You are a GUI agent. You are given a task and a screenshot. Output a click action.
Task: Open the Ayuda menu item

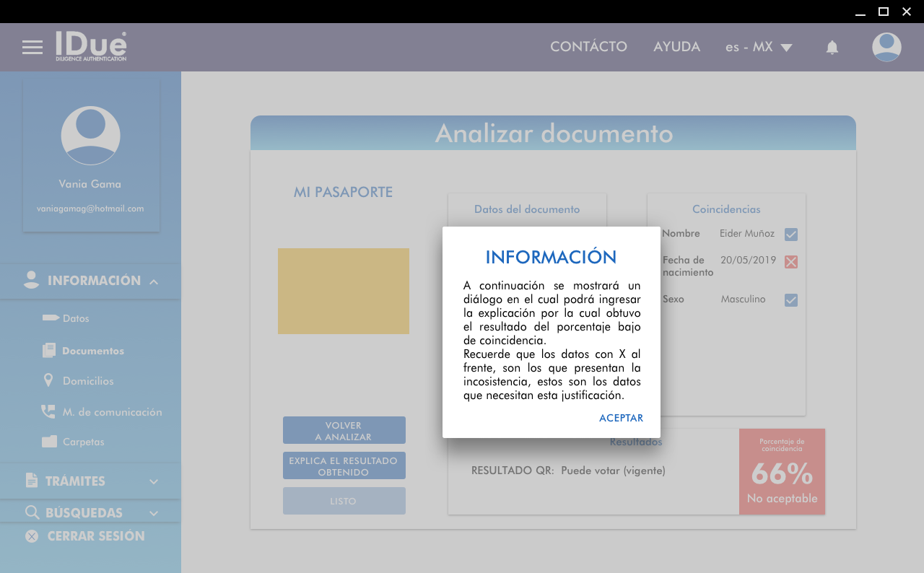click(676, 47)
